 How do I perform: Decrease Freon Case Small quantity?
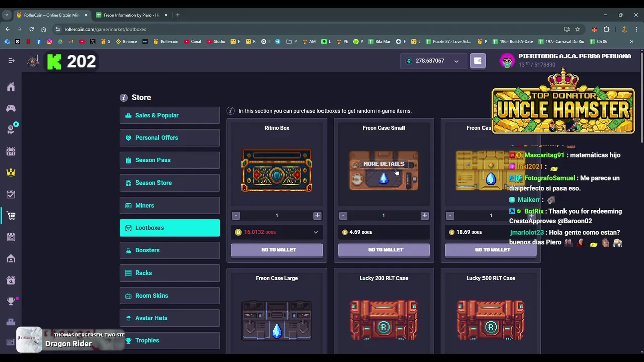[343, 216]
